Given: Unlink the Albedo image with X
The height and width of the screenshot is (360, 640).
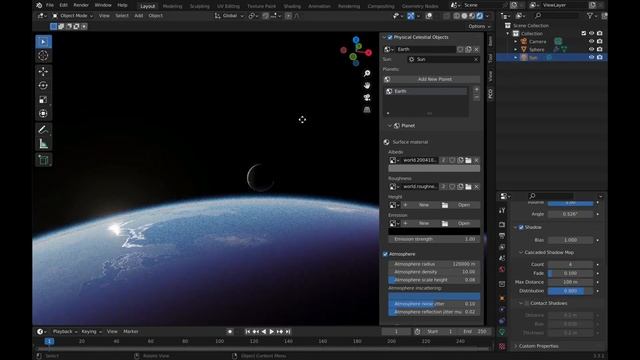Looking at the screenshot, I should click(476, 160).
